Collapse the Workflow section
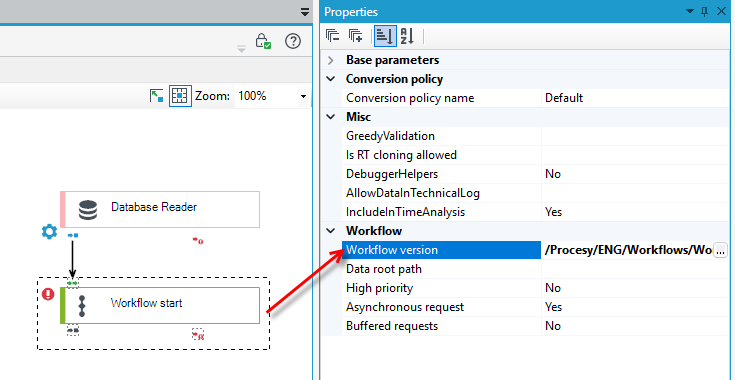The image size is (735, 380). pos(331,231)
